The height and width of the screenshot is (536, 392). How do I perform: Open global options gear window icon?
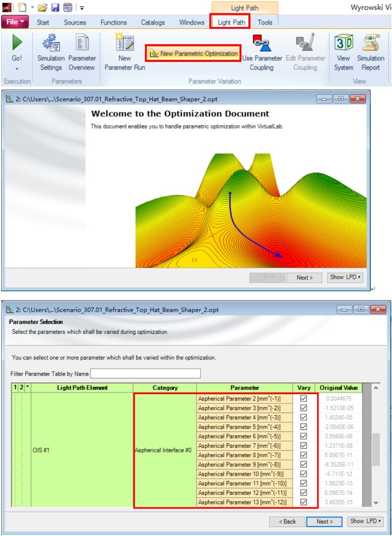(68, 6)
